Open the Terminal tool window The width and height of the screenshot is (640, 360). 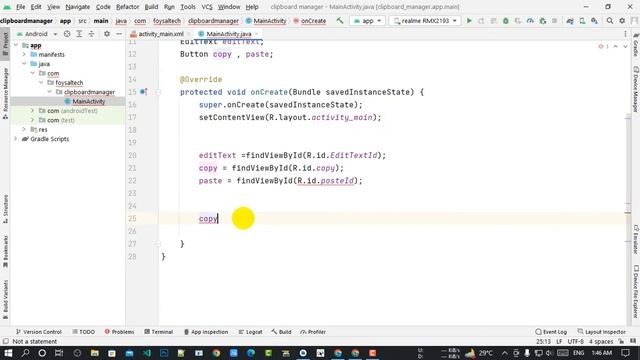159,332
